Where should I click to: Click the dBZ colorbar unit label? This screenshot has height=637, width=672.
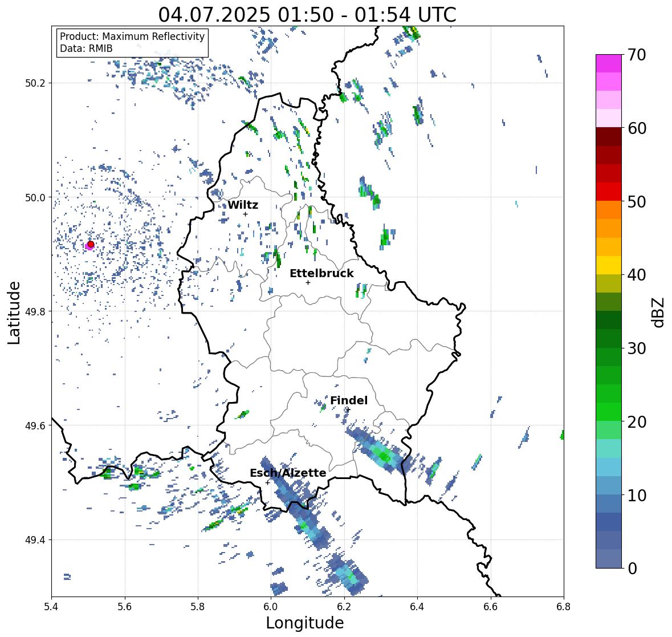(x=659, y=313)
